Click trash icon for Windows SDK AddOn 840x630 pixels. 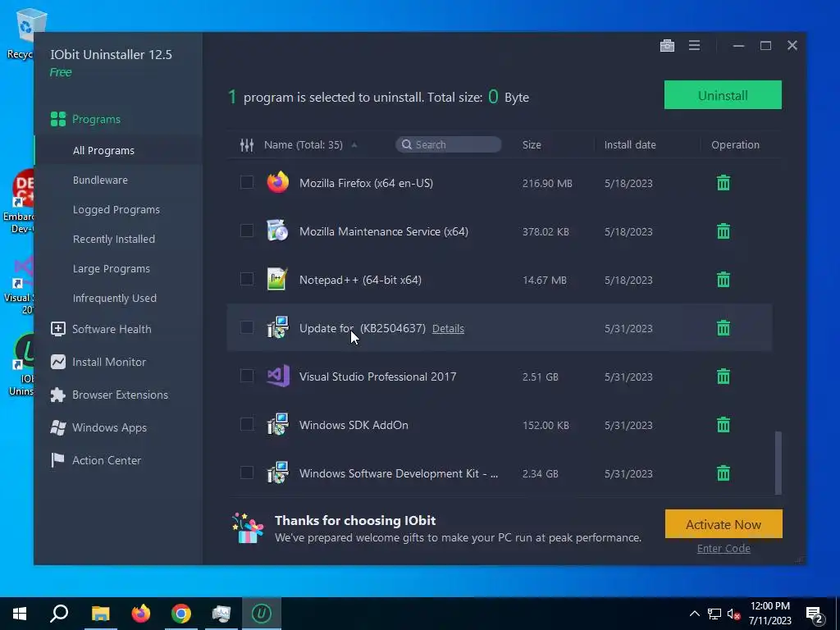(x=724, y=425)
